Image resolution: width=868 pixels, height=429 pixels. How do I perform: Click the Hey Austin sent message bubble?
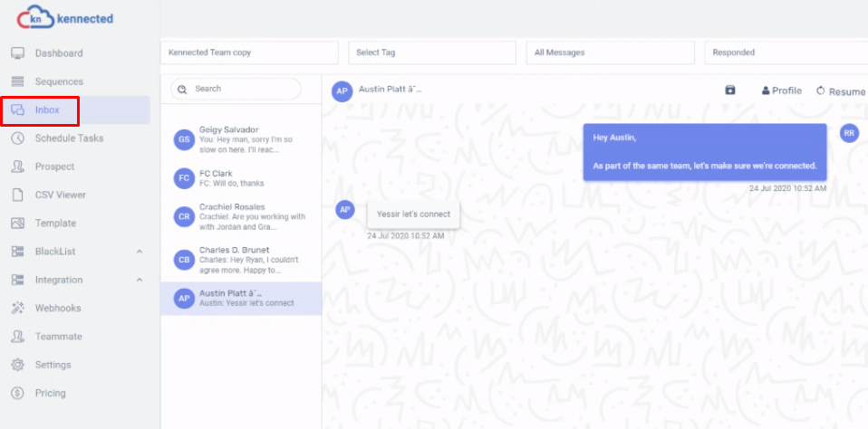705,151
